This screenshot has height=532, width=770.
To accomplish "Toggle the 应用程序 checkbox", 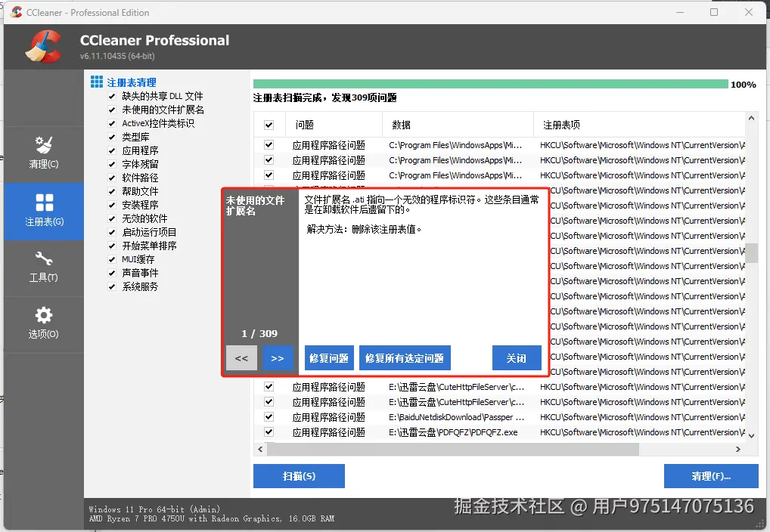I will 112,150.
